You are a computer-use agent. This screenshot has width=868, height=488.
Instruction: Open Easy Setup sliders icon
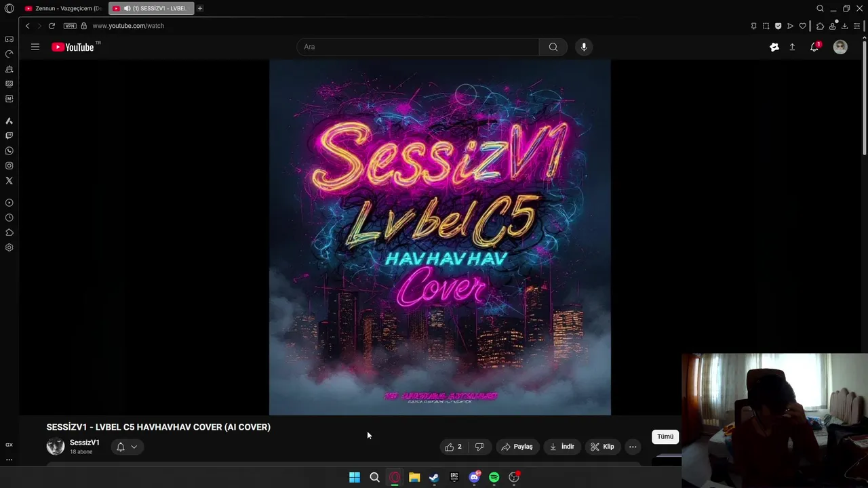(856, 26)
